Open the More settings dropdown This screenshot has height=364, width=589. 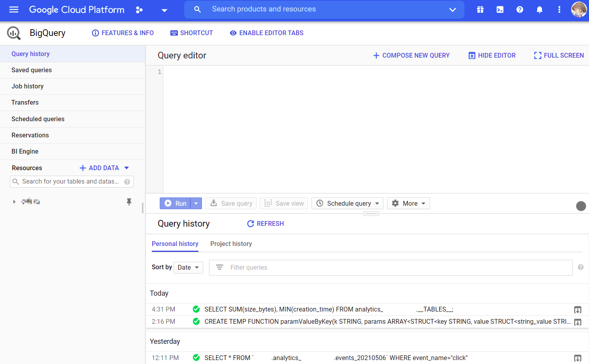(x=408, y=203)
